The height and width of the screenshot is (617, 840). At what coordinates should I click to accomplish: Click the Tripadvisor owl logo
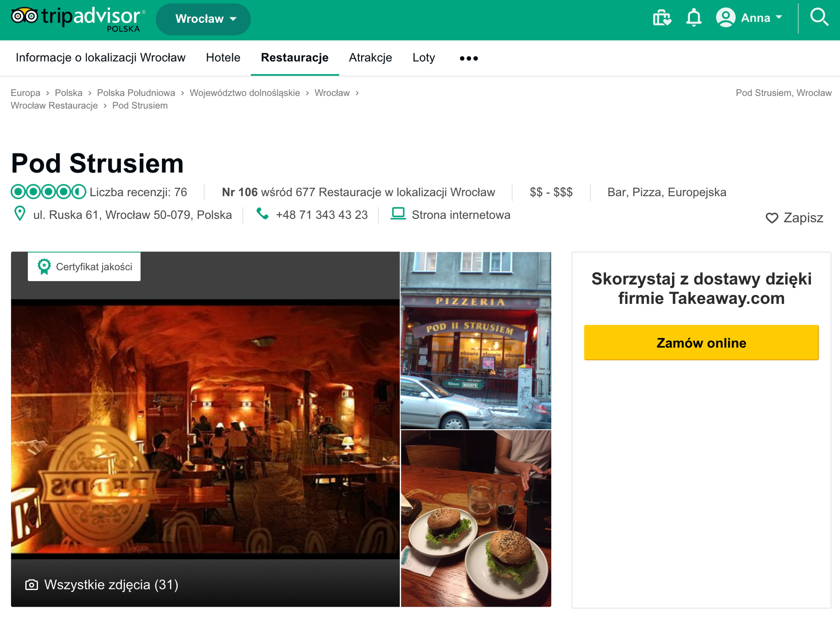point(24,17)
